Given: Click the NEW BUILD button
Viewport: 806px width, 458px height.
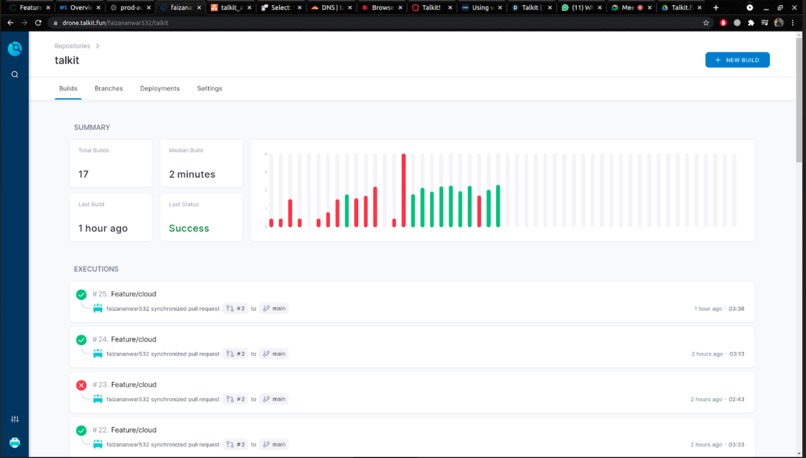Looking at the screenshot, I should tap(737, 60).
